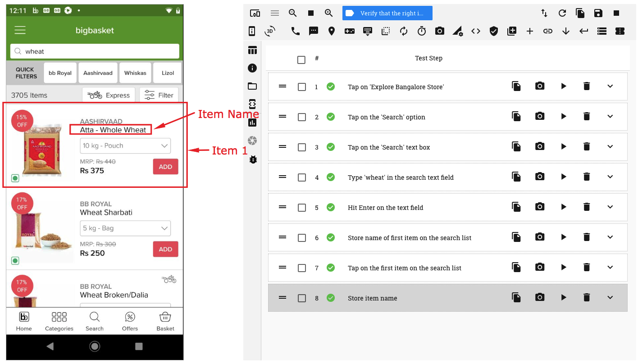Viewport: 638px width, 364px height.
Task: Click the phone call icon
Action: point(296,31)
